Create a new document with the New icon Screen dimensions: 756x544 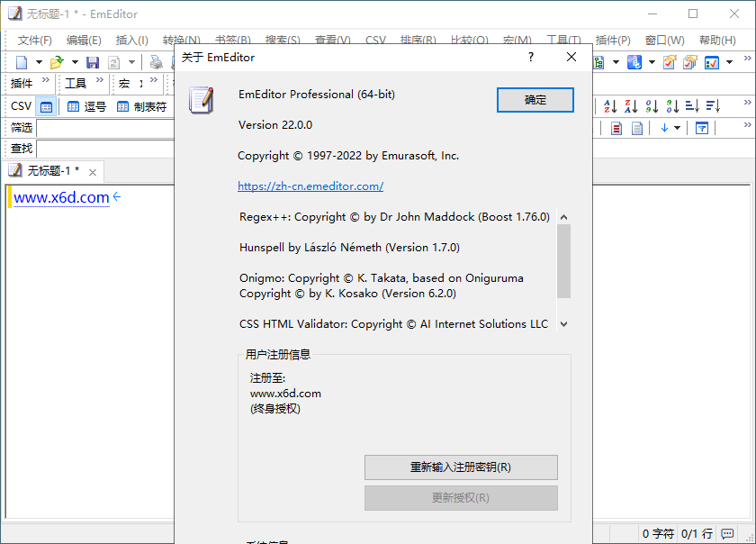(20, 61)
